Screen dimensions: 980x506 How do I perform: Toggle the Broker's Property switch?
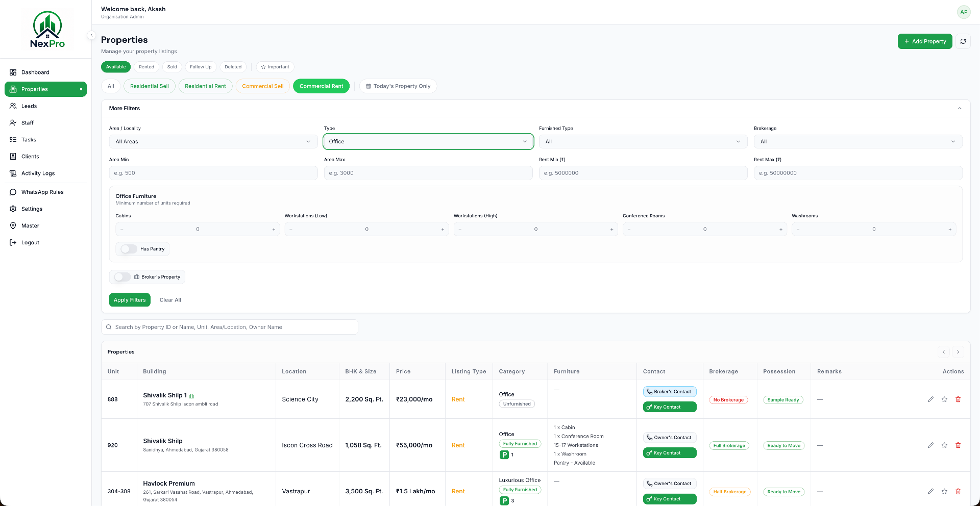(122, 277)
